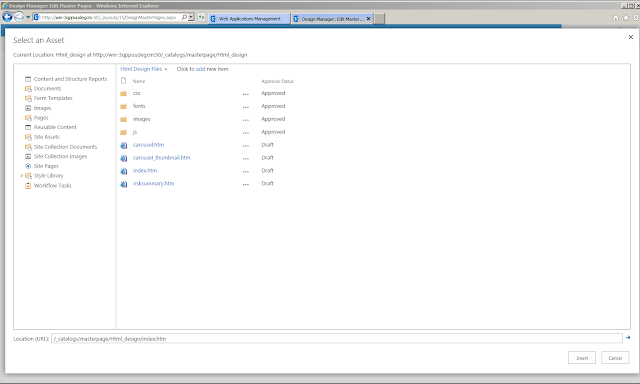640x384 pixels.
Task: Click the Approval Status column header
Action: (278, 81)
